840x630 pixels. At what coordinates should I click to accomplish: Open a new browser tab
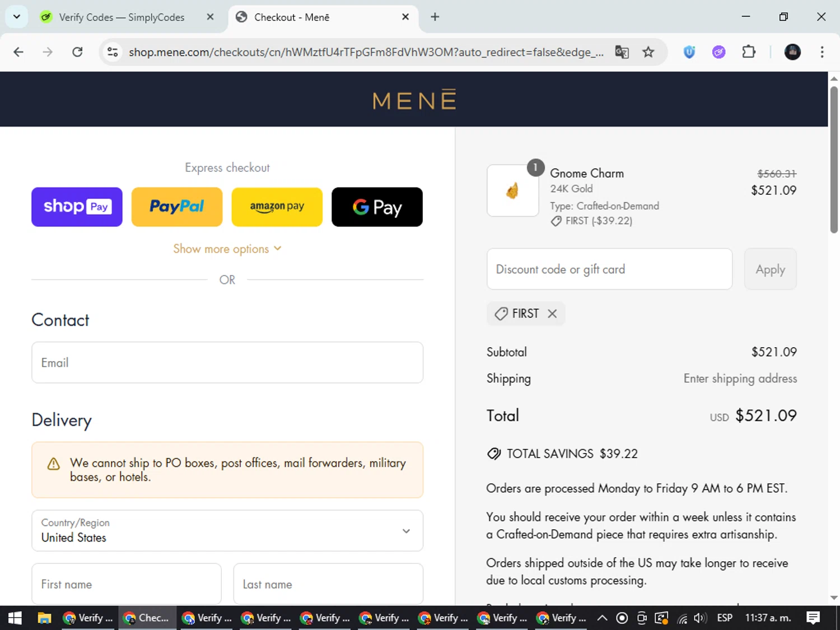tap(435, 17)
